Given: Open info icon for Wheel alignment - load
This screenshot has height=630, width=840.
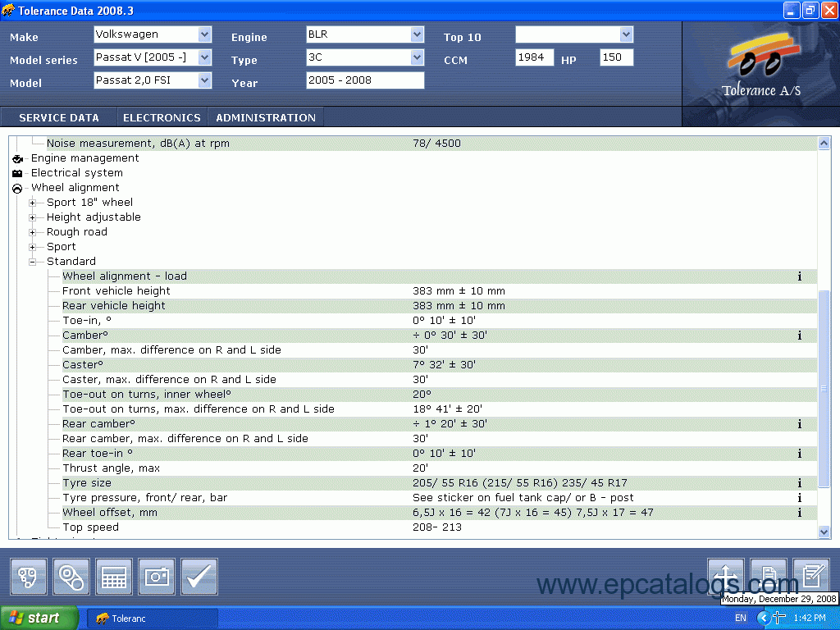Looking at the screenshot, I should [799, 276].
